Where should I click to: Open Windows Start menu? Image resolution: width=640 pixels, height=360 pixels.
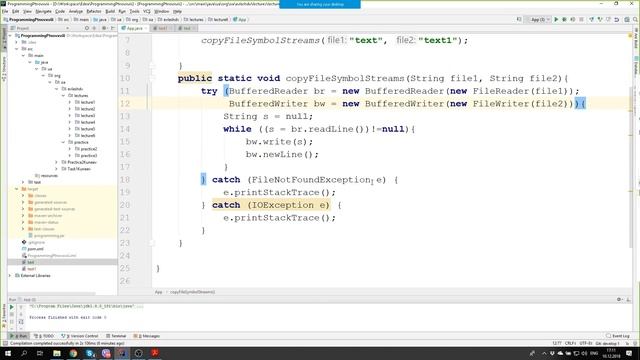(8, 353)
